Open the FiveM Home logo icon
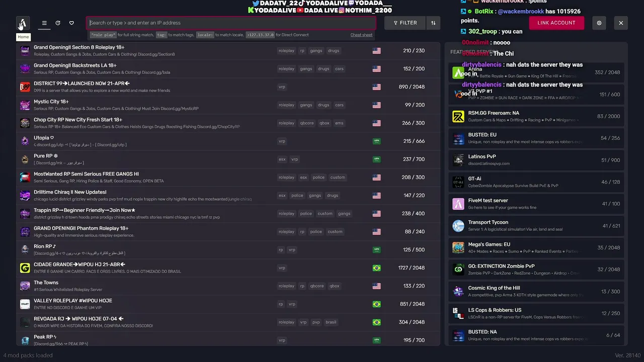The width and height of the screenshot is (644, 362). click(23, 23)
